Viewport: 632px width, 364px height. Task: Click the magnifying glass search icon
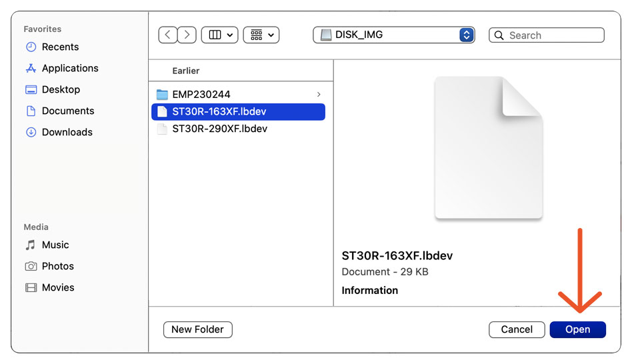(499, 35)
